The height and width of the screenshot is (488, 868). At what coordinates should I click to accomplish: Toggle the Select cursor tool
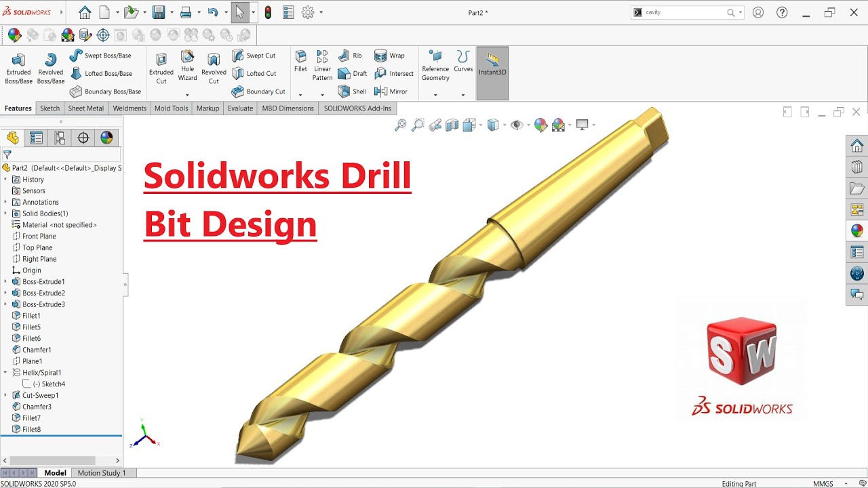coord(239,12)
